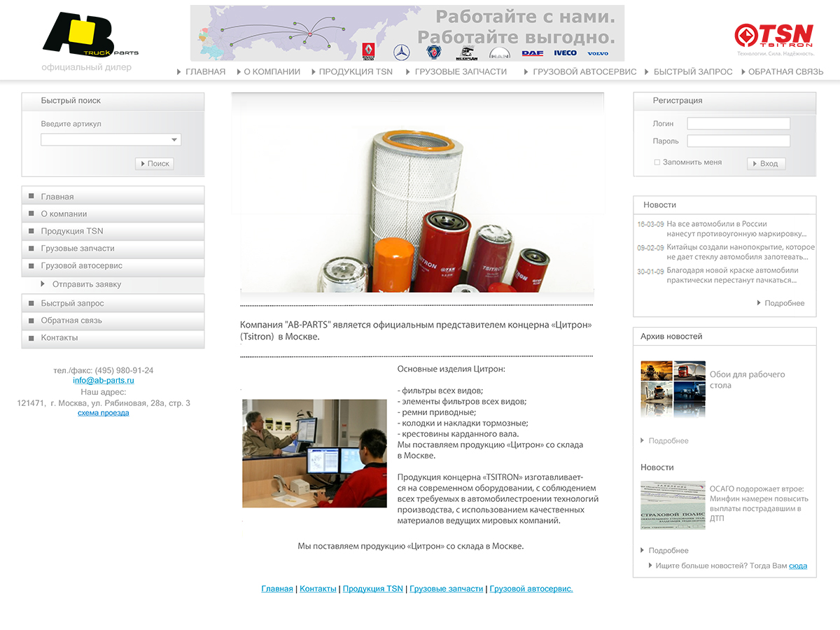Open sidebar item Обратная связь
The height and width of the screenshot is (630, 840).
(x=113, y=321)
